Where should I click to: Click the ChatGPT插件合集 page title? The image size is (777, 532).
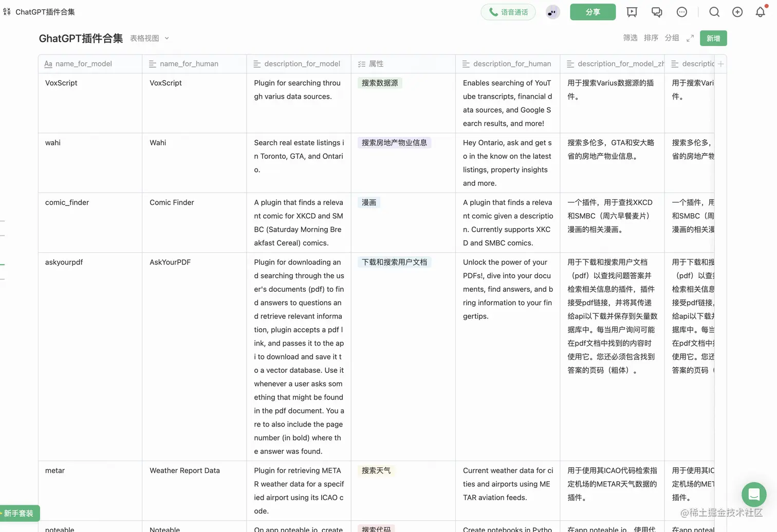[81, 38]
